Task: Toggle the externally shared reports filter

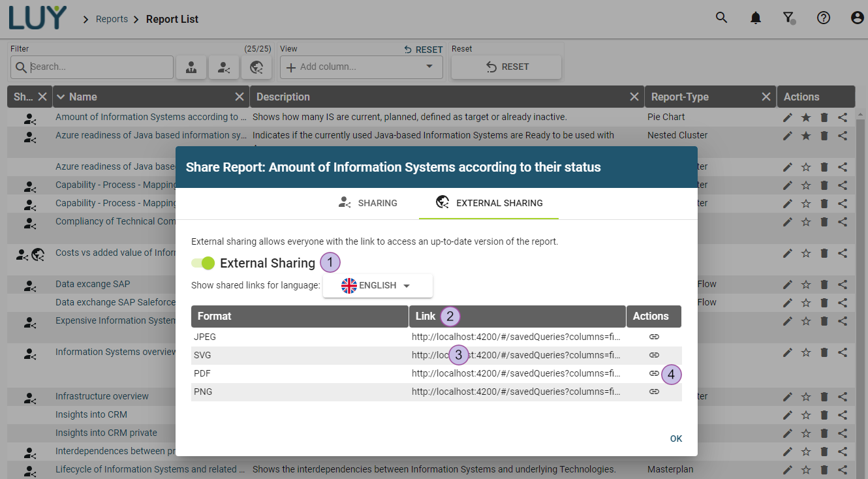Action: 256,67
